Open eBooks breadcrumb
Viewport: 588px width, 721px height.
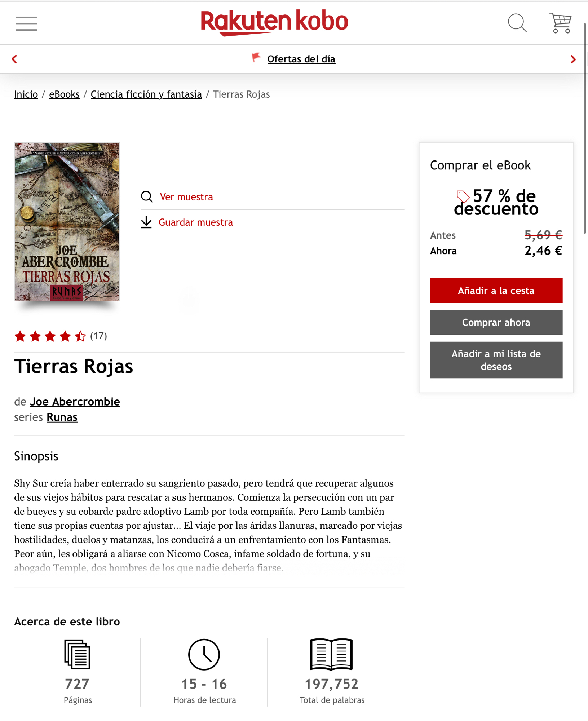click(64, 94)
